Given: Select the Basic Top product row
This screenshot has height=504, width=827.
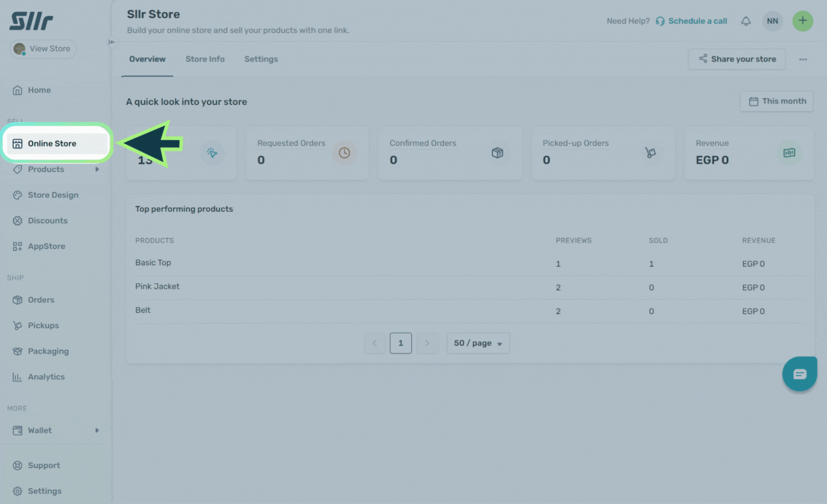Looking at the screenshot, I should pos(471,264).
